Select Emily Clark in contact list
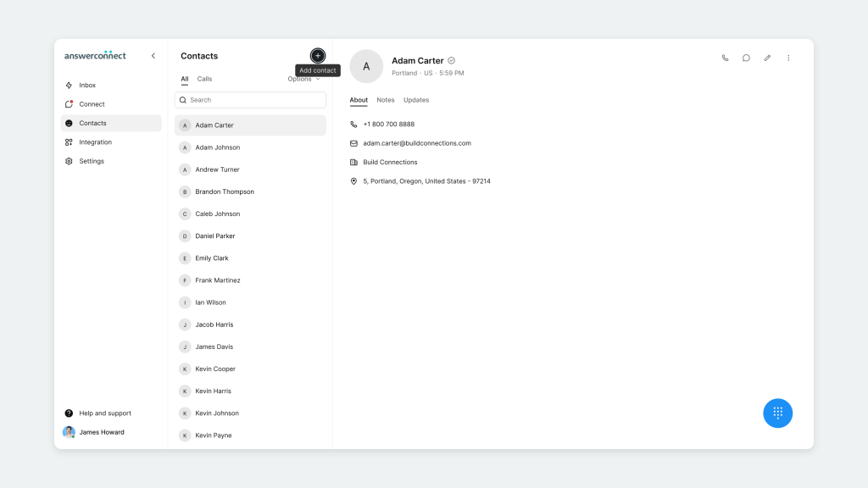Screen dimensions: 868x488 pyautogui.click(x=250, y=258)
